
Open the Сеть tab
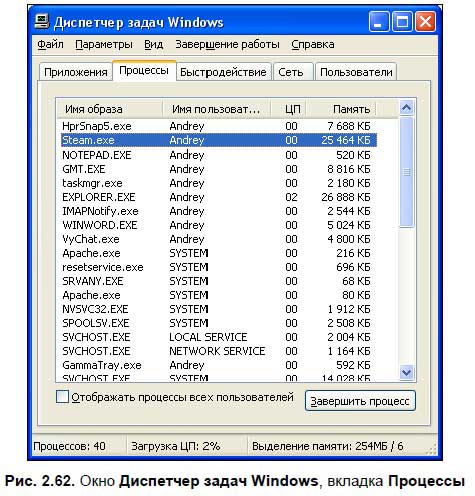tap(293, 72)
